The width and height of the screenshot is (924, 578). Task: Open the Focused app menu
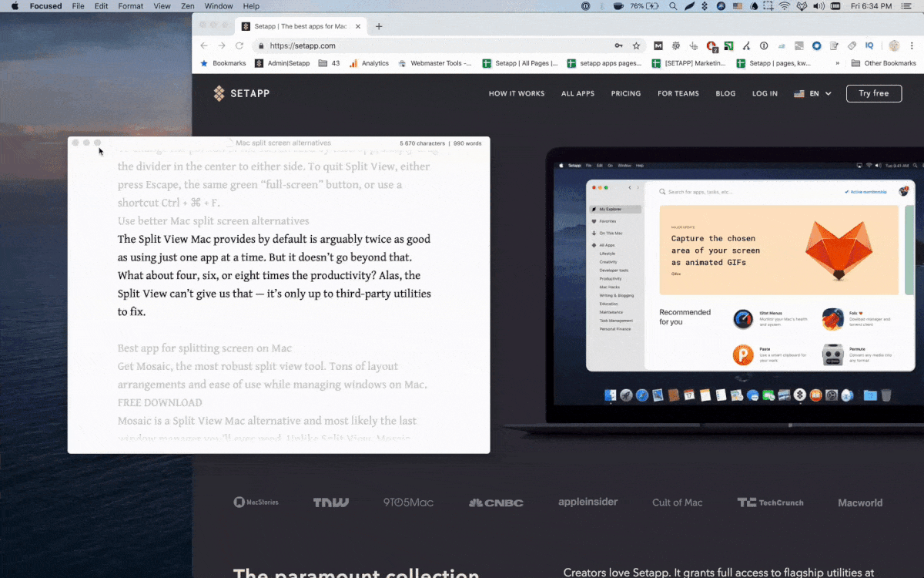click(x=45, y=6)
